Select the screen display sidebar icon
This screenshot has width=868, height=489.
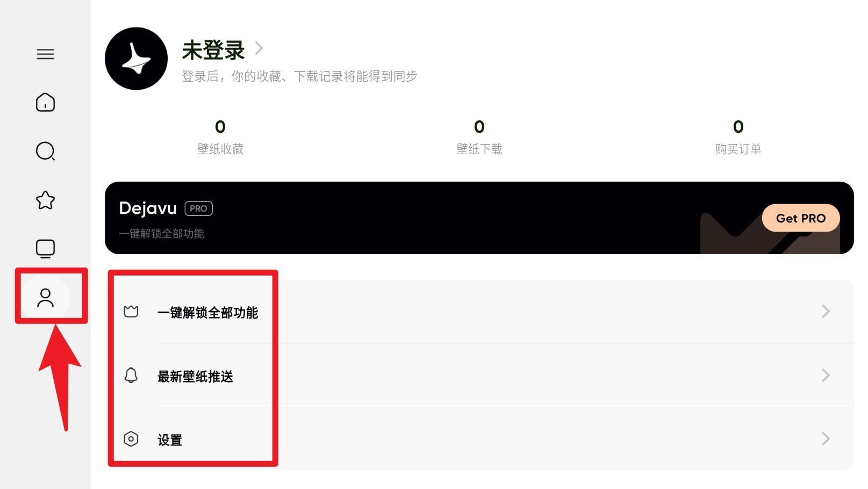pos(45,249)
